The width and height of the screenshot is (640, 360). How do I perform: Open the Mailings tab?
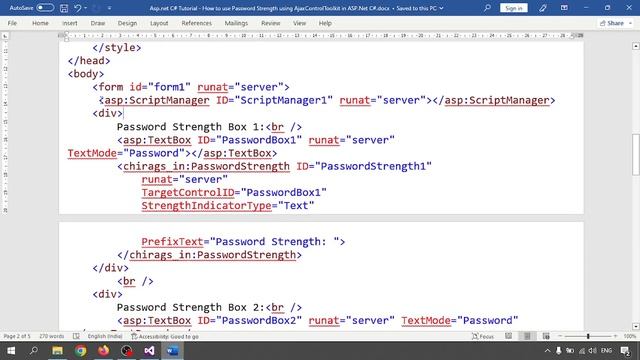tap(236, 23)
